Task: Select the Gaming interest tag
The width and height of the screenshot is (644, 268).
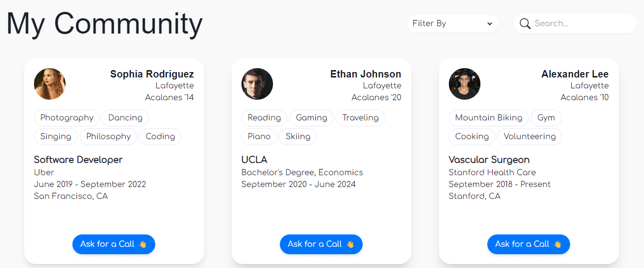Action: tap(311, 118)
